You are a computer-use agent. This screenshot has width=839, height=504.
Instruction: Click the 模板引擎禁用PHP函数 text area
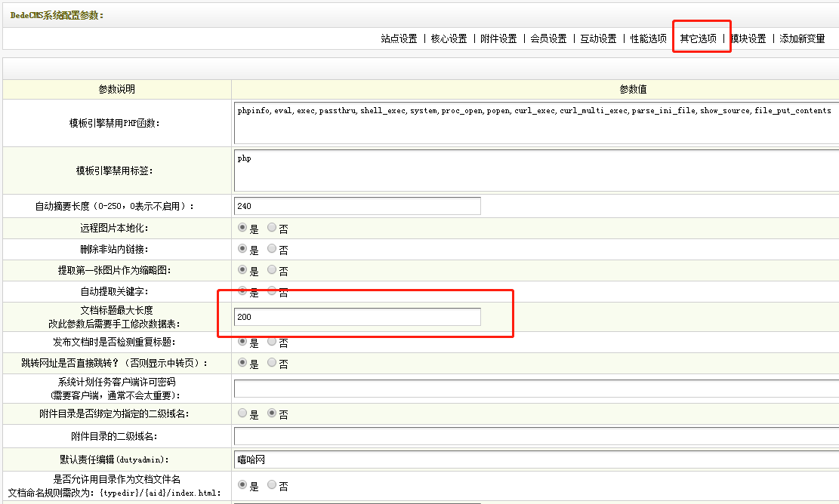coord(536,123)
